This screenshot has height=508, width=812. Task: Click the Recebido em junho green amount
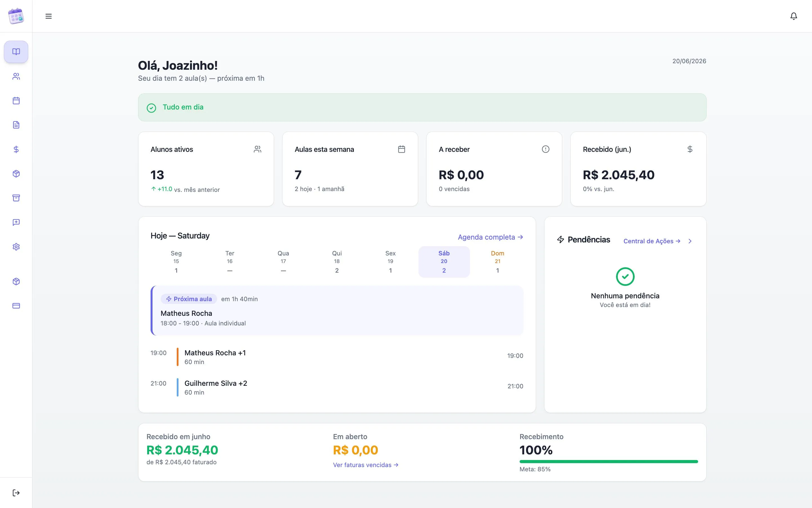tap(182, 450)
